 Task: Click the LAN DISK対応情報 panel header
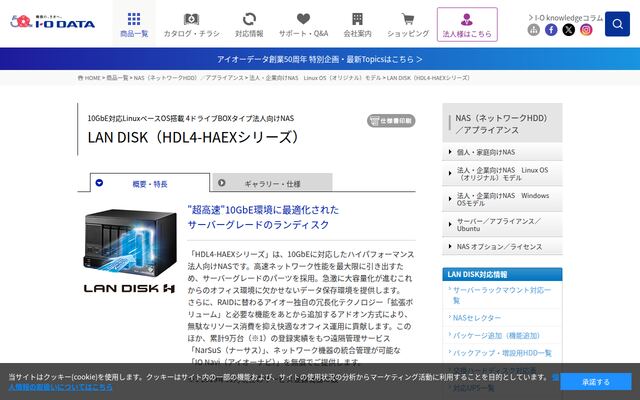[502, 274]
